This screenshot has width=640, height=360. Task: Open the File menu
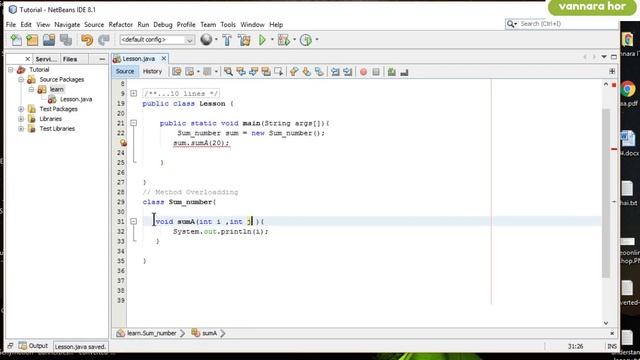11,24
